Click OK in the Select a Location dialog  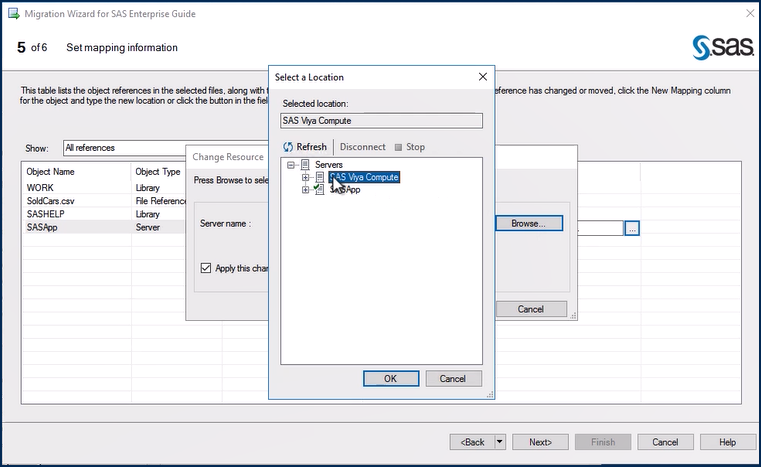pyautogui.click(x=391, y=379)
